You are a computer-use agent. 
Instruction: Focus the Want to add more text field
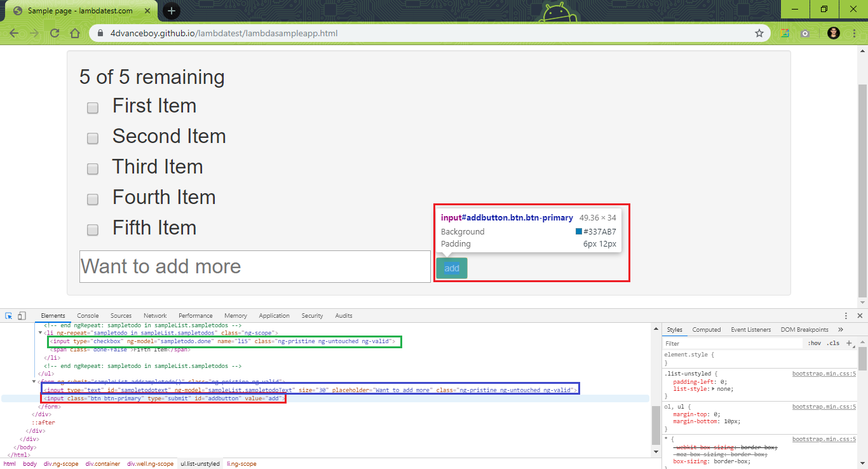(x=255, y=266)
